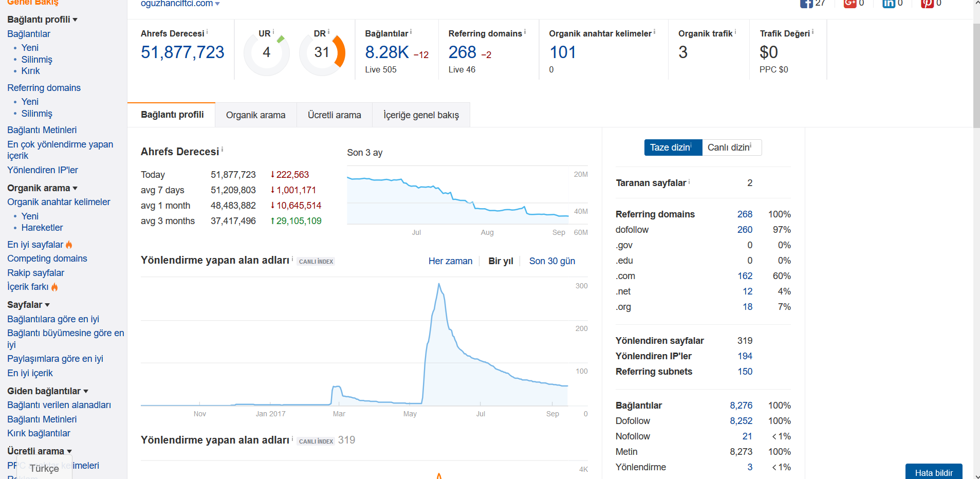Open the Türkçe language selector
This screenshot has height=479, width=980.
45,469
